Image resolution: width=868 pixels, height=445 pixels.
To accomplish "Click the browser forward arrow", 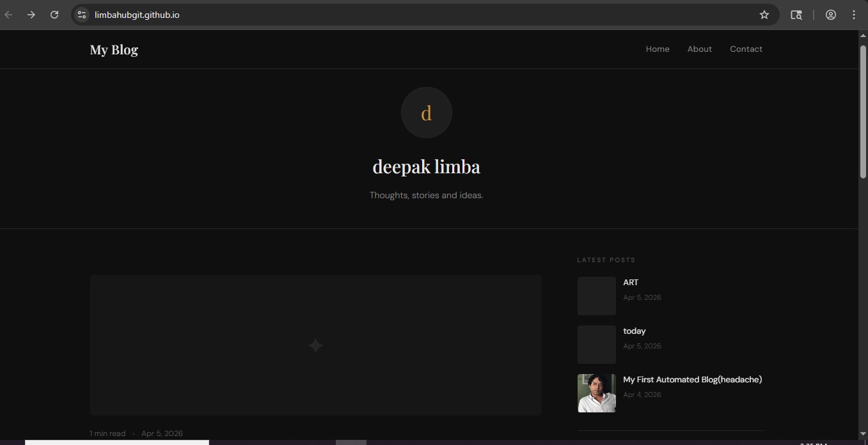I will [x=31, y=15].
